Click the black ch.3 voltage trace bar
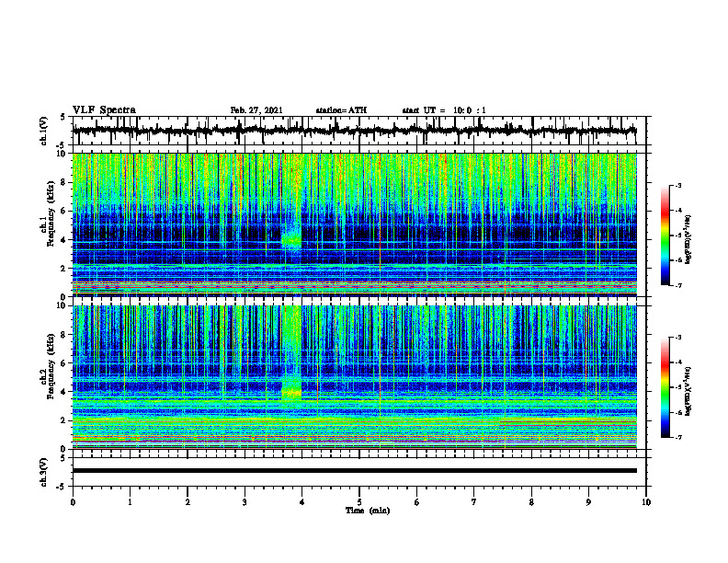Screen dimensions: 728x563 click(x=355, y=471)
